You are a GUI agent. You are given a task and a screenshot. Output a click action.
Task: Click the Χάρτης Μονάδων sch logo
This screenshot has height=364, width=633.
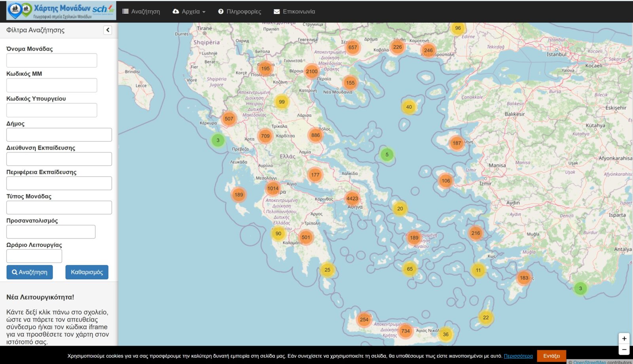61,11
